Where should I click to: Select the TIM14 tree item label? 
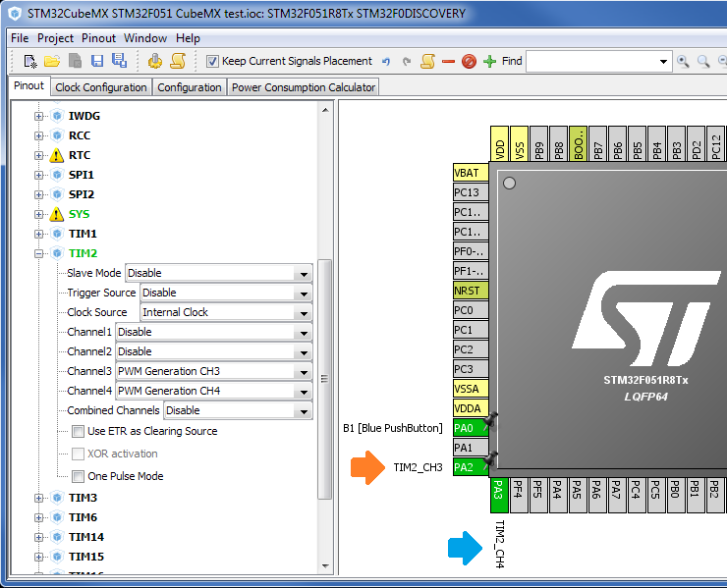(86, 537)
